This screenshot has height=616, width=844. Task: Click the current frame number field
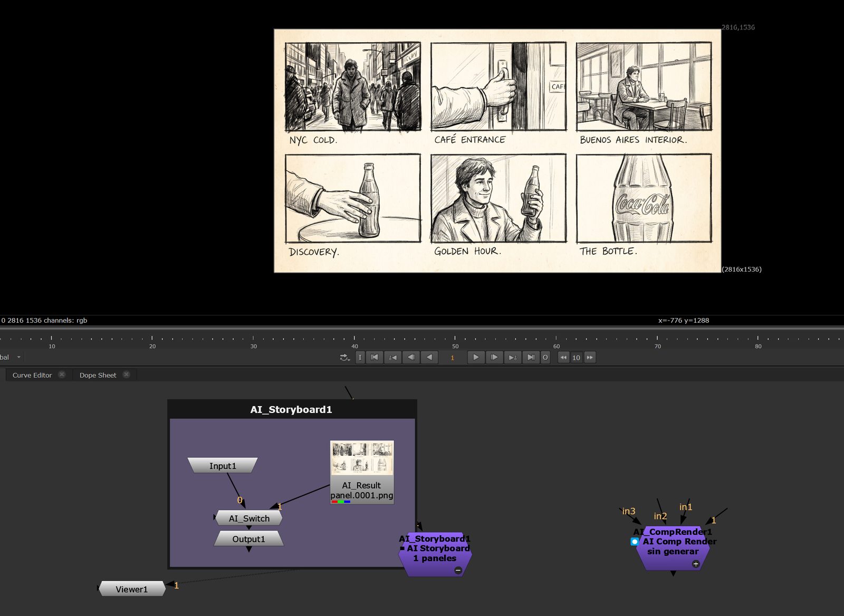[x=452, y=358]
